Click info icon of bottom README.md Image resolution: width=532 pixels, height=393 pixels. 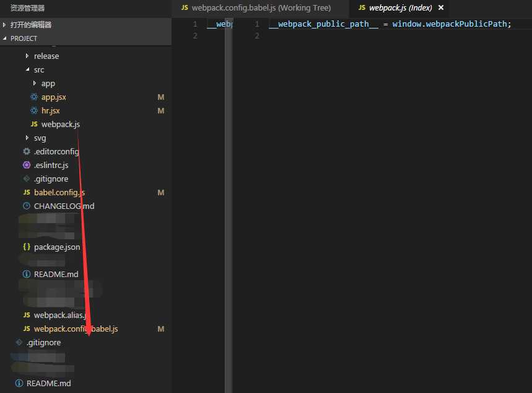click(x=19, y=383)
